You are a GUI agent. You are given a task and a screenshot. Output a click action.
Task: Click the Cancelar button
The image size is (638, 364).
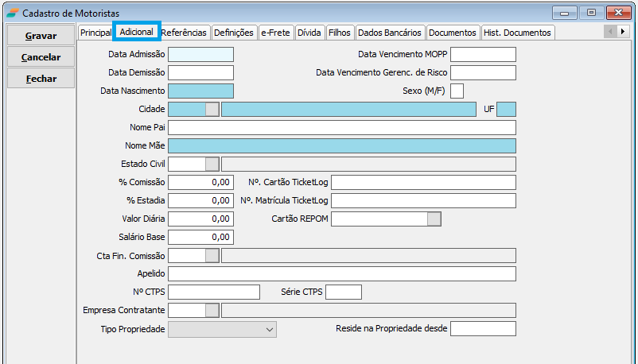click(41, 57)
